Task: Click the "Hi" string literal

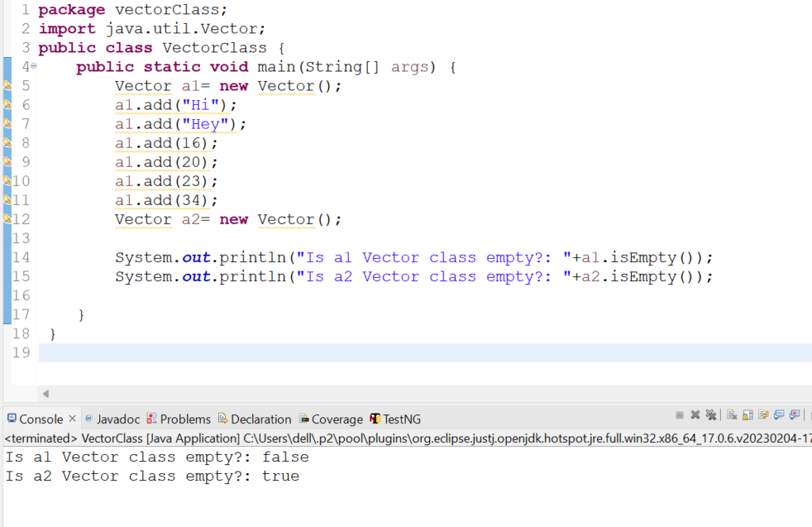Action: pyautogui.click(x=201, y=105)
